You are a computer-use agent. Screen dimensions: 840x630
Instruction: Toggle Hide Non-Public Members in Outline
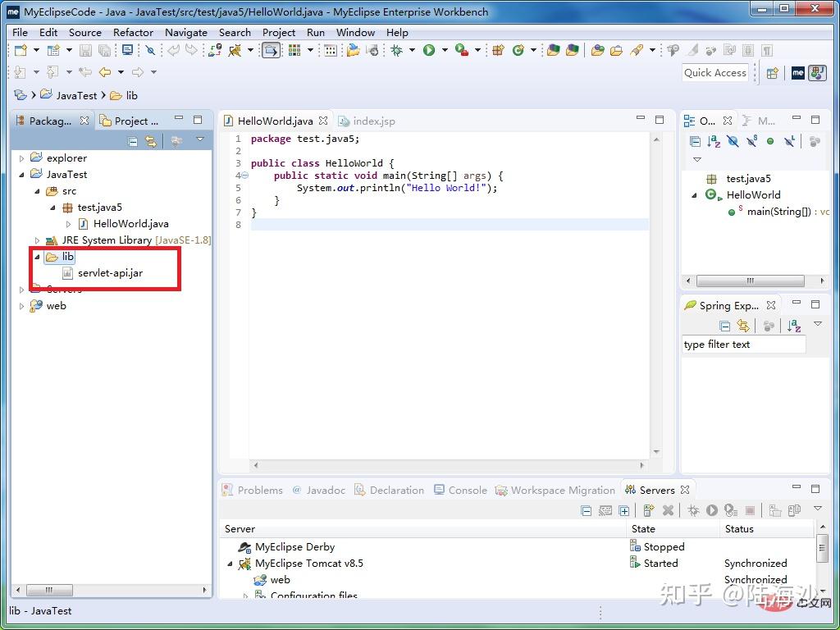[770, 141]
